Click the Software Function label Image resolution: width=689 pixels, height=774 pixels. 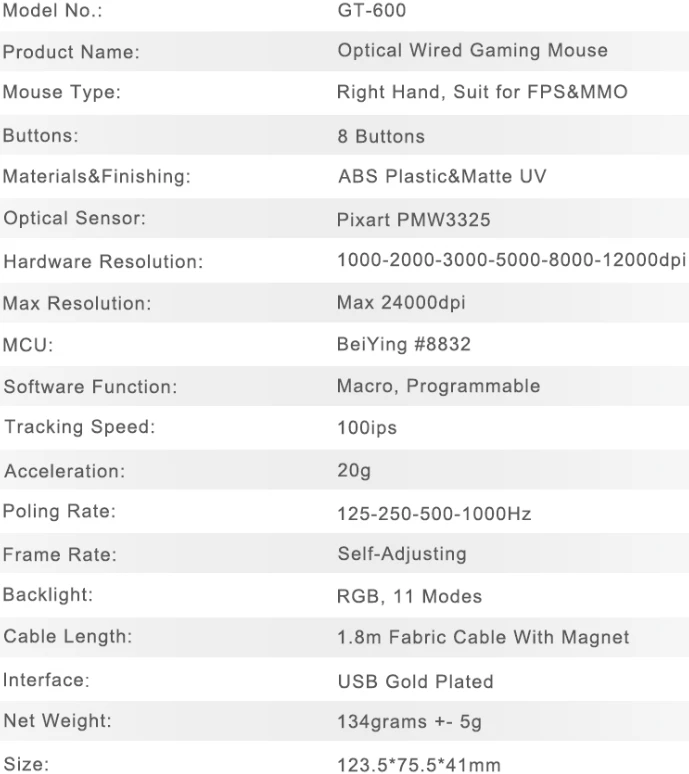[x=90, y=387]
